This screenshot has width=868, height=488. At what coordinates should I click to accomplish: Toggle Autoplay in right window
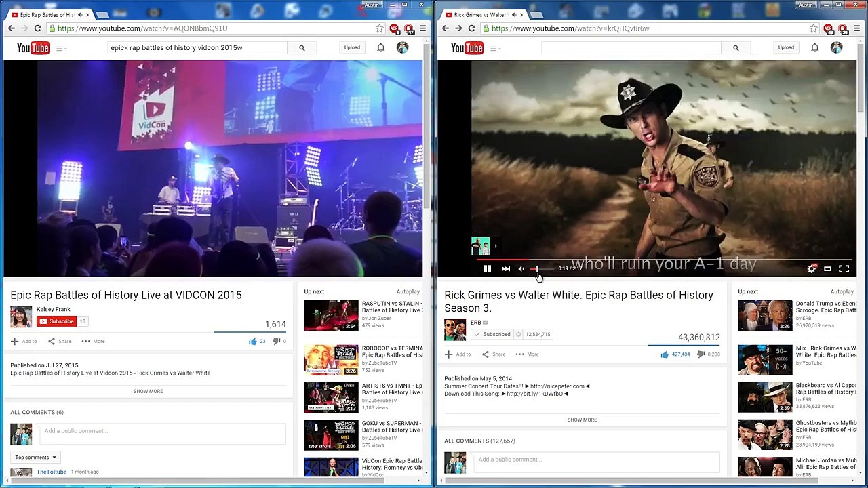coord(842,291)
